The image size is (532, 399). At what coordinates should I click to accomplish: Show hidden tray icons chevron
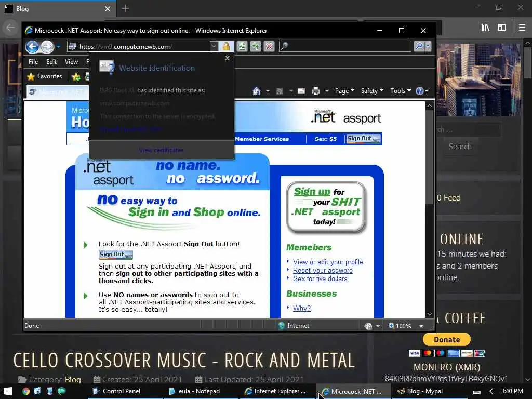491,392
